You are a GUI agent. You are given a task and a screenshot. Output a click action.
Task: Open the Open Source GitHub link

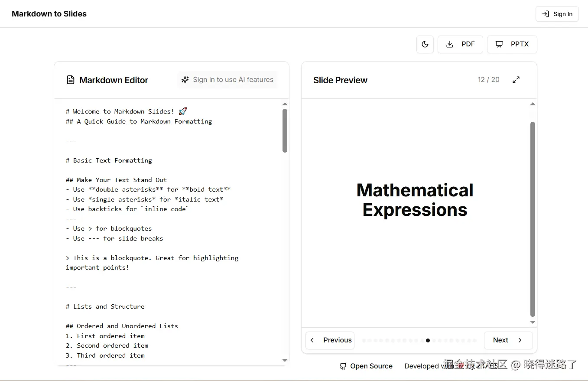[366, 366]
